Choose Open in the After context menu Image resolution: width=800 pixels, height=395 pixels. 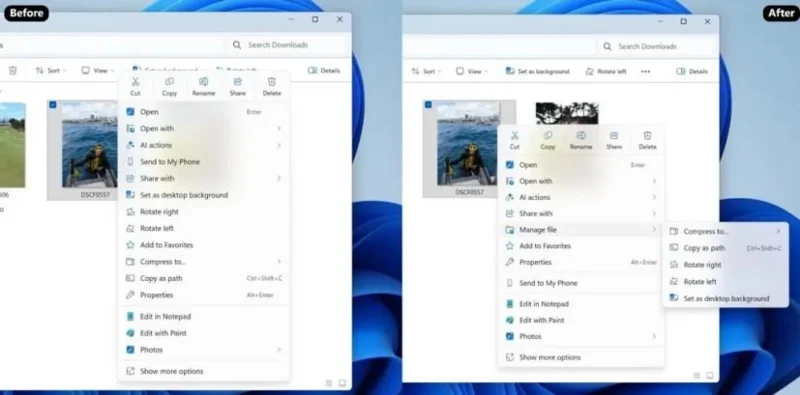(581, 165)
